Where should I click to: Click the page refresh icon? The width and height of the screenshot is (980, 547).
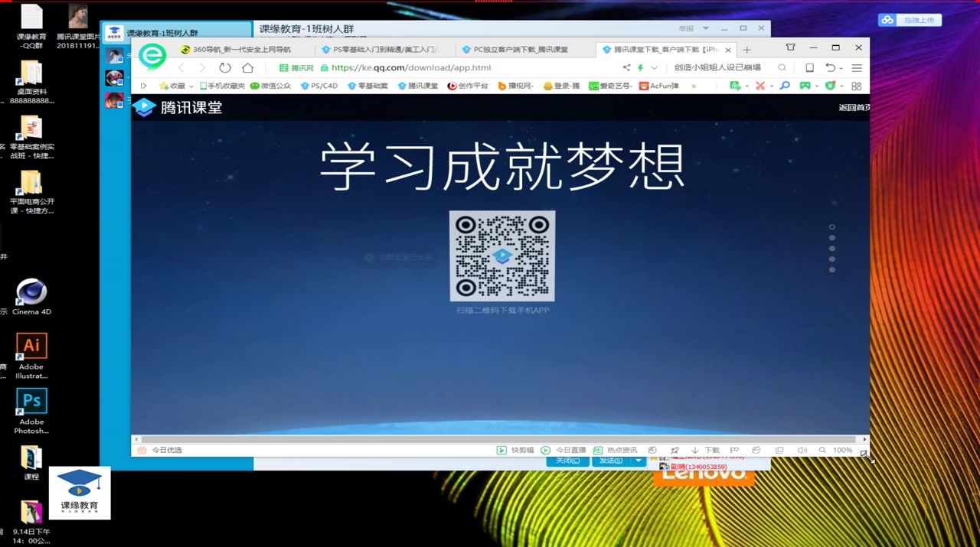224,67
